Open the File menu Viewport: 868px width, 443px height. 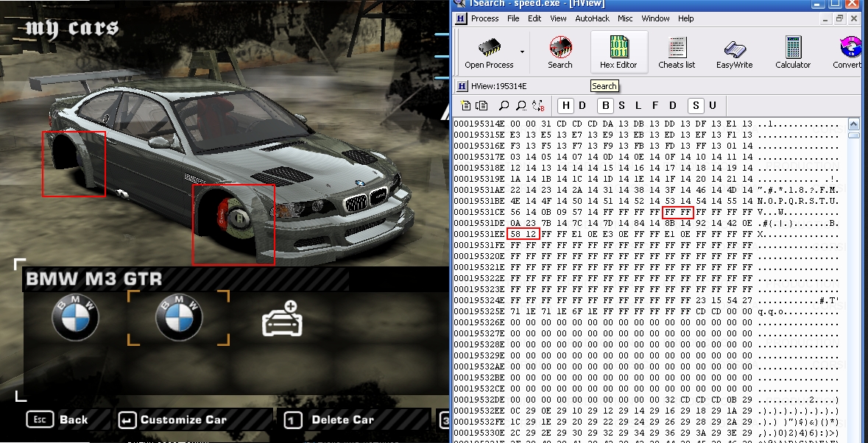click(513, 18)
